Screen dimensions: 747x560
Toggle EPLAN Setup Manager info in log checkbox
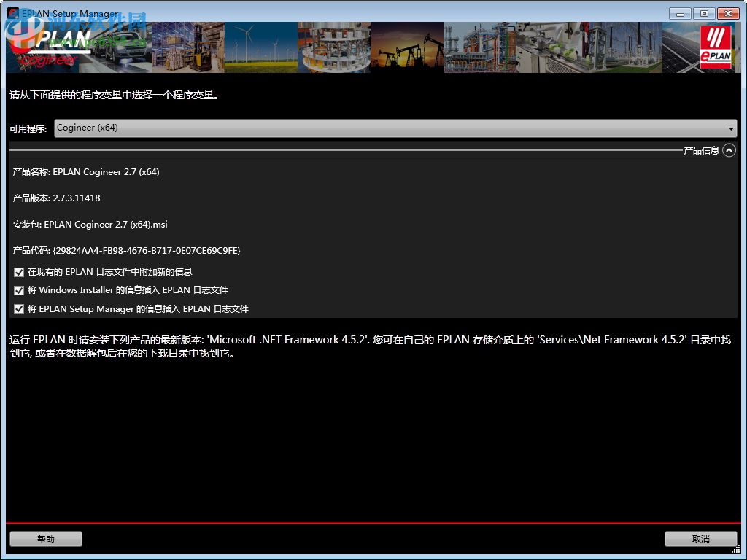[x=18, y=308]
